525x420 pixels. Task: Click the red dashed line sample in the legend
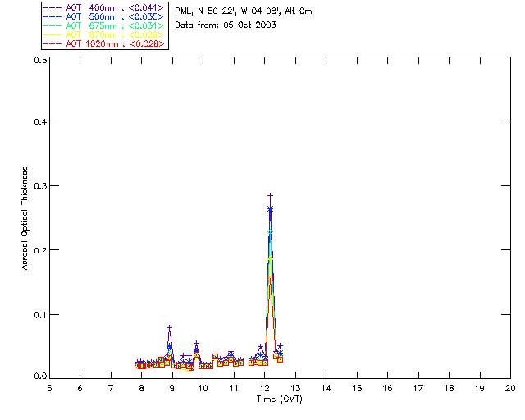point(52,43)
